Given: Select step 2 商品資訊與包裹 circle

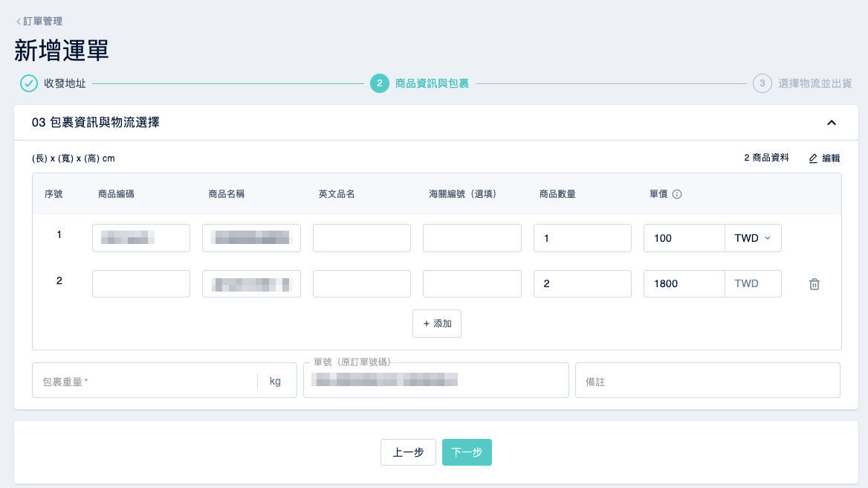Looking at the screenshot, I should click(379, 83).
